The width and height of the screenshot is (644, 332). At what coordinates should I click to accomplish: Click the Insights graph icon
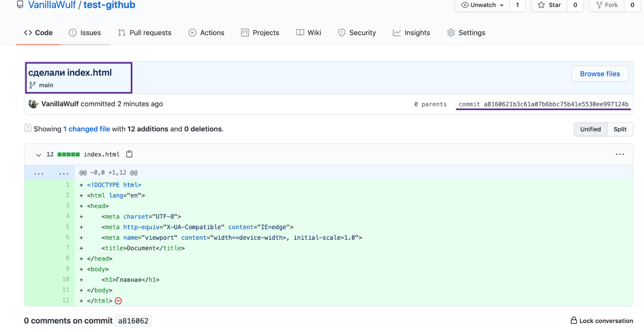click(397, 33)
